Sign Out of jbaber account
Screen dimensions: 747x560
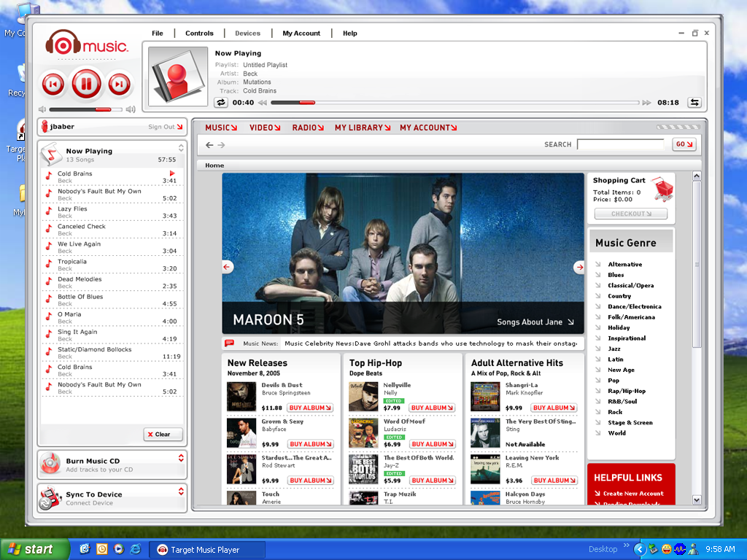[165, 127]
